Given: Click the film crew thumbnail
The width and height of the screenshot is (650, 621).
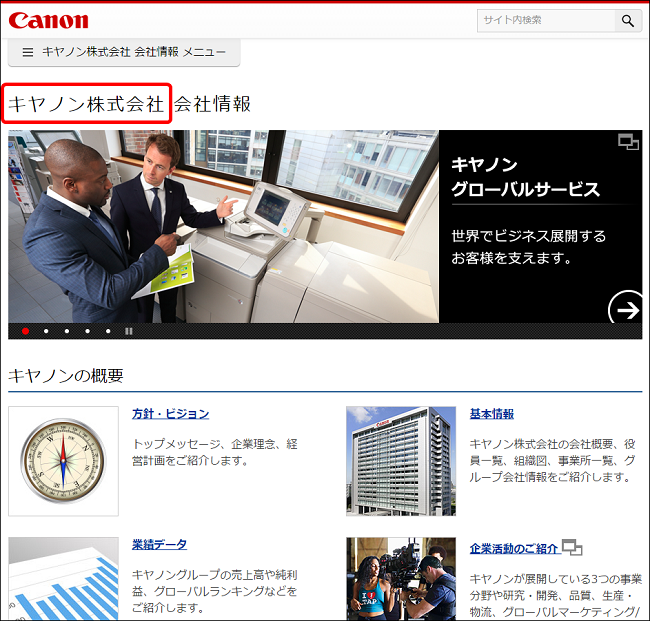Looking at the screenshot, I should pos(401,579).
